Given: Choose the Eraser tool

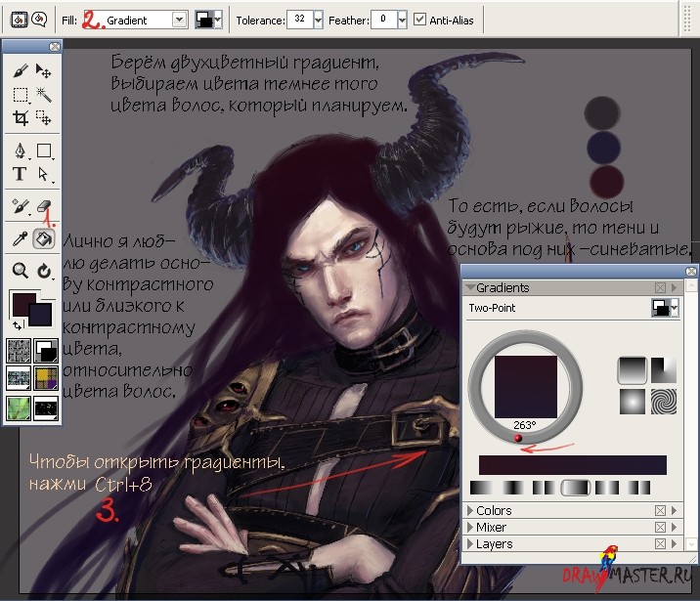Looking at the screenshot, I should 44,206.
